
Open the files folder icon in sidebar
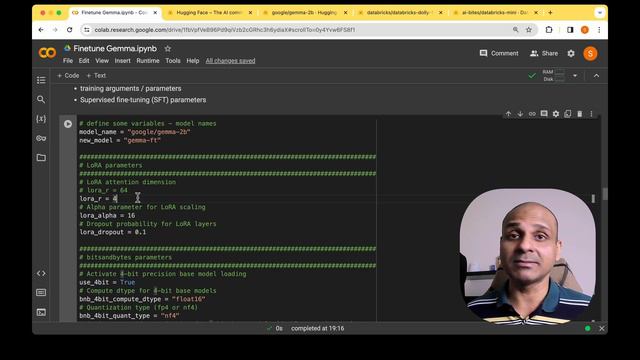41,158
